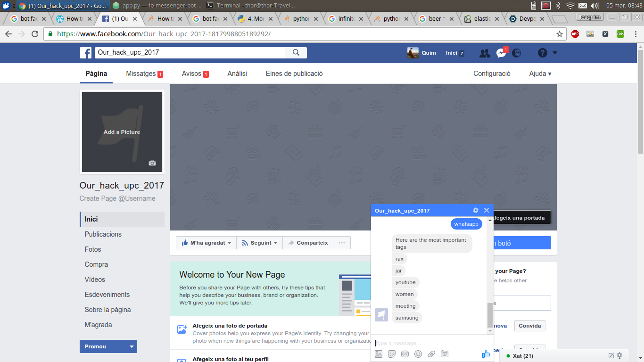Screen dimensions: 644x362
Task: Expand the Promou button dropdown arrow
Action: (x=132, y=346)
